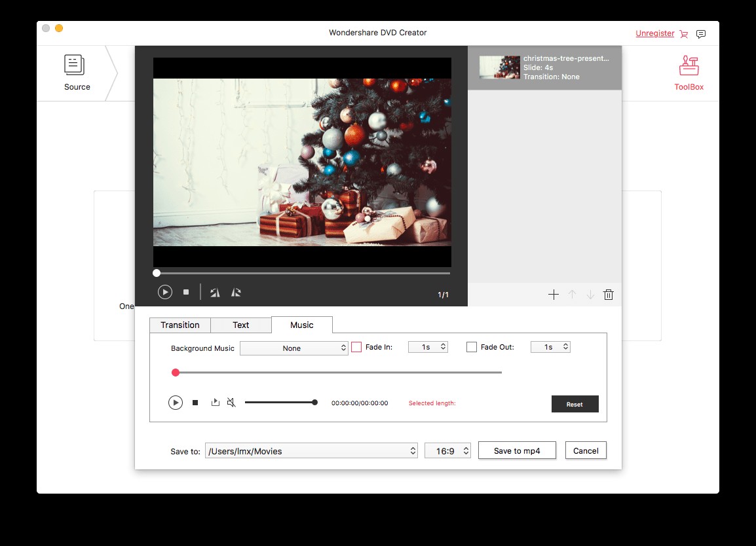
Task: Move the slide down
Action: pos(590,295)
